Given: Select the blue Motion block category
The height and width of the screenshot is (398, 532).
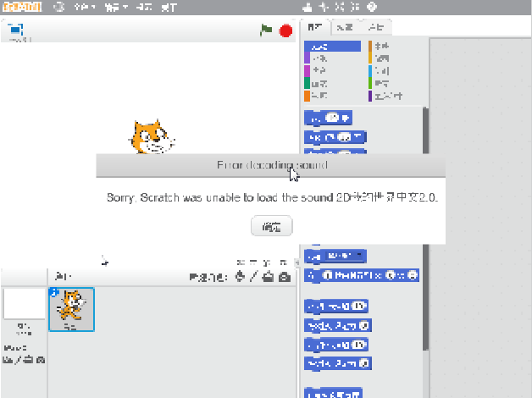Looking at the screenshot, I should pyautogui.click(x=332, y=47).
